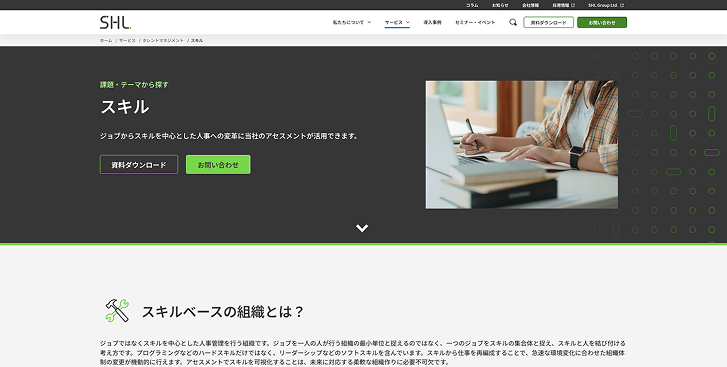Open the コラム link in top bar

point(472,5)
